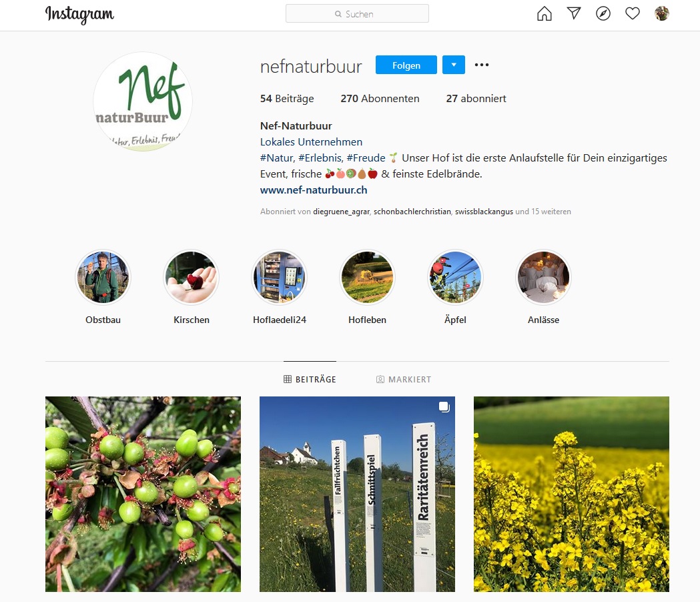The image size is (700, 602).
Task: Open www.nef-naturbuur.ch website link
Action: coord(314,190)
